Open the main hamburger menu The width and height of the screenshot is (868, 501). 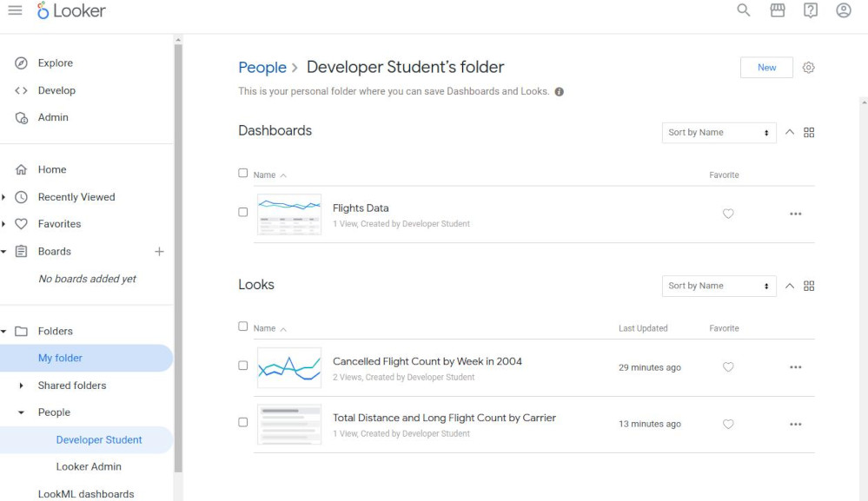point(15,10)
